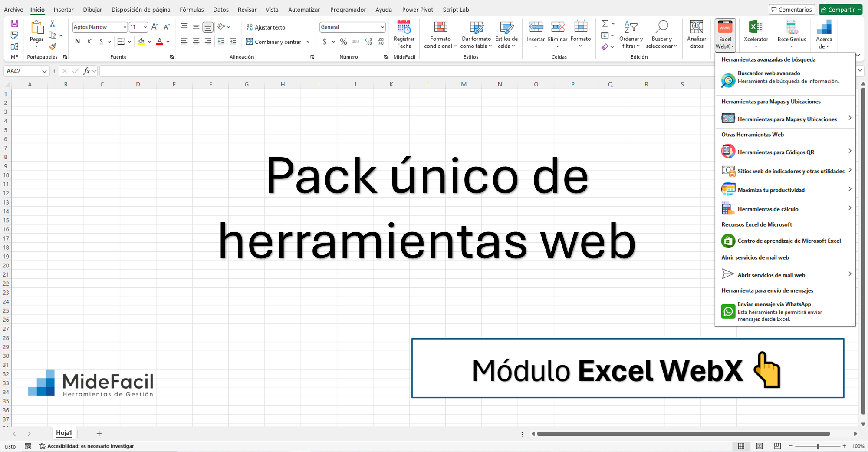Open Centro de aprendizaje de Microsoft Excel
Image resolution: width=868 pixels, height=452 pixels.
click(785, 241)
